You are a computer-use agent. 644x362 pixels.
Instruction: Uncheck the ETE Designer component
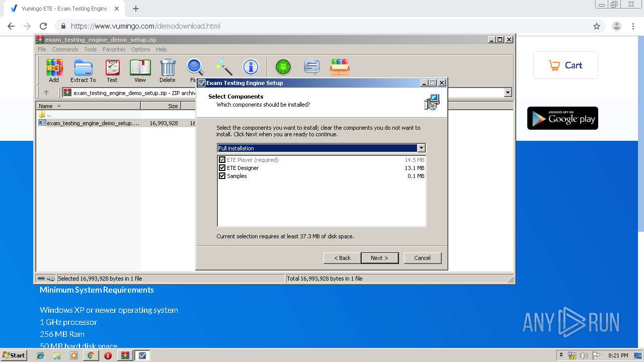point(222,168)
